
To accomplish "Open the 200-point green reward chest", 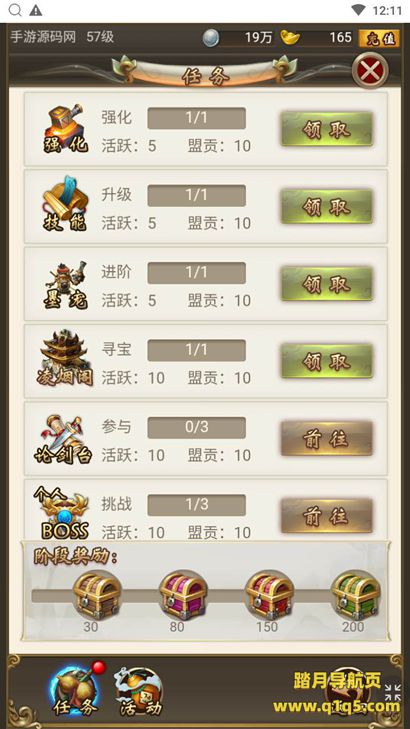I will coord(355,595).
